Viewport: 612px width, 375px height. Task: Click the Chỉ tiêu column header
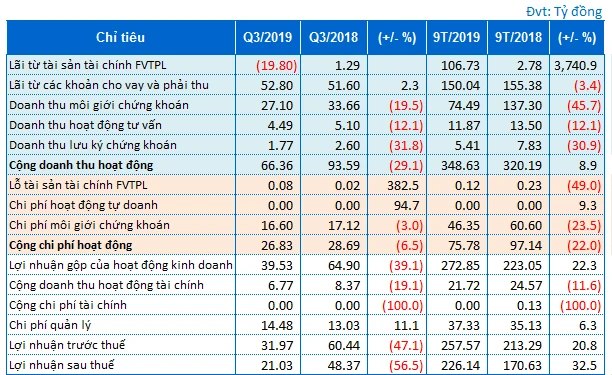(121, 37)
